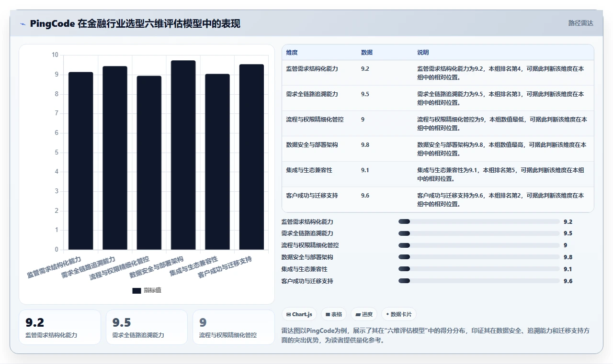This screenshot has width=613, height=364.
Task: Click the y-axis label 10 on chart
Action: [x=55, y=55]
